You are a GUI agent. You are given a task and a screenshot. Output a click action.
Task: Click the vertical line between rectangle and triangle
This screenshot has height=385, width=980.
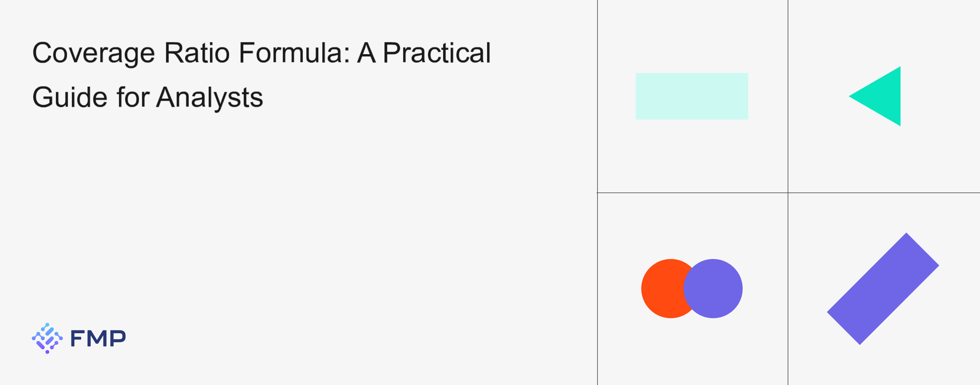coord(788,96)
